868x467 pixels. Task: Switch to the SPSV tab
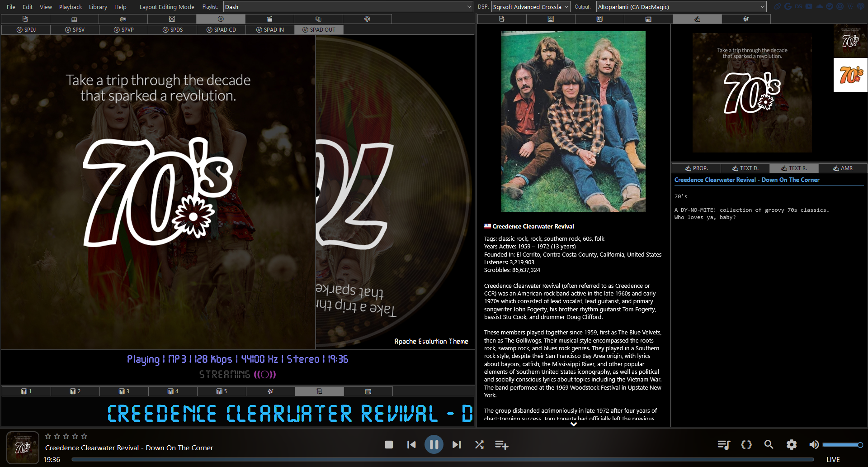tap(75, 29)
